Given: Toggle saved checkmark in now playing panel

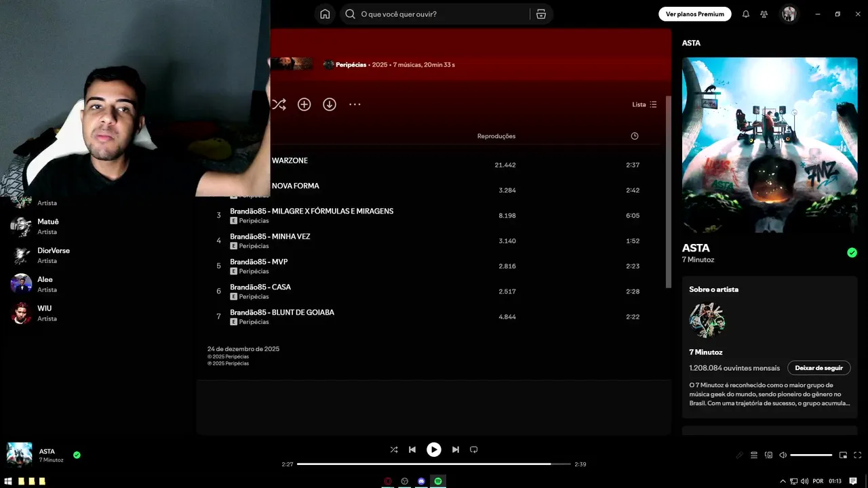Looking at the screenshot, I should [x=852, y=253].
